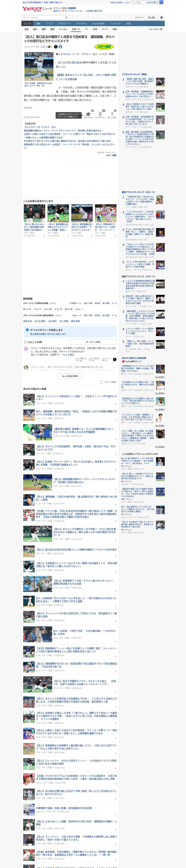
Task: Click the わかりやすい lightbulb reaction icon
Action: click(100, 114)
